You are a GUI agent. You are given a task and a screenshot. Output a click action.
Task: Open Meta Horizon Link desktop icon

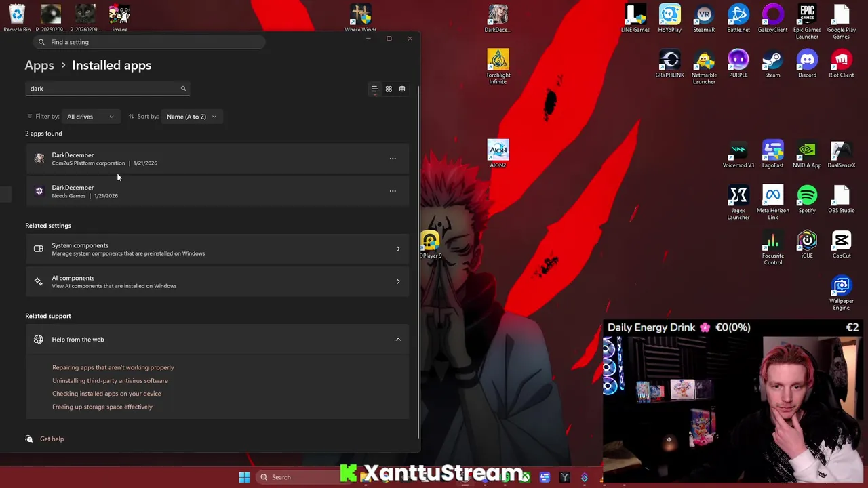coord(772,203)
